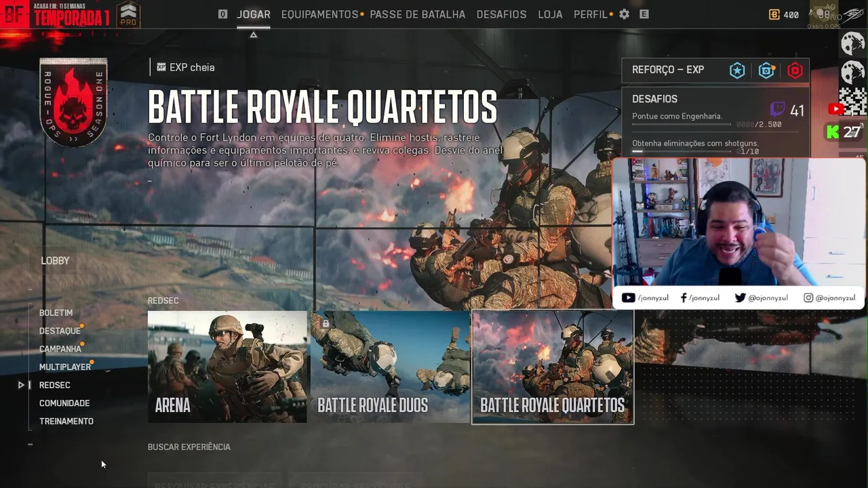Click the REDSEC section label above cards

point(163,301)
